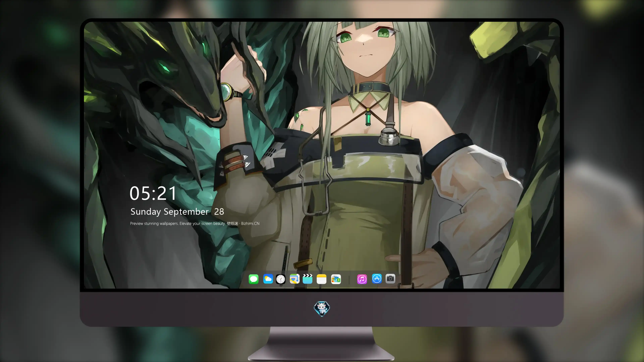Open the Maps app in the dock

click(x=294, y=279)
